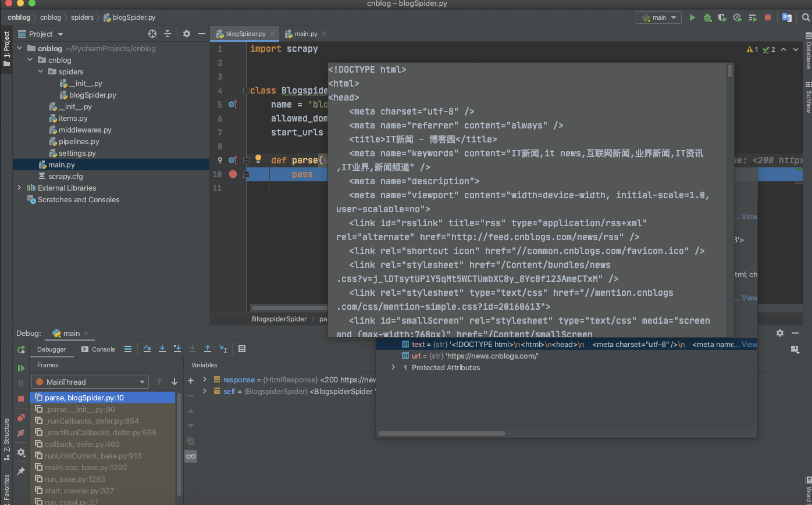Expand the response variable in Variables
The width and height of the screenshot is (812, 505).
[205, 379]
